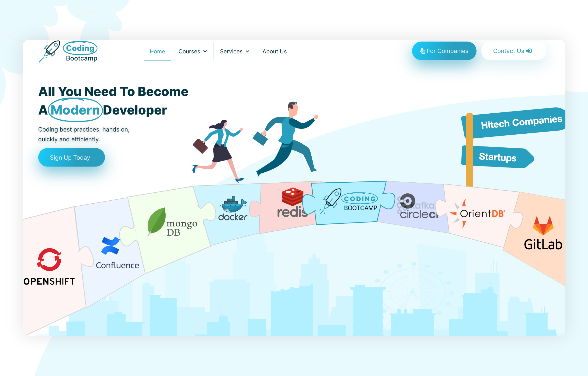
Task: Open the Courses chevron arrow
Action: (x=205, y=52)
